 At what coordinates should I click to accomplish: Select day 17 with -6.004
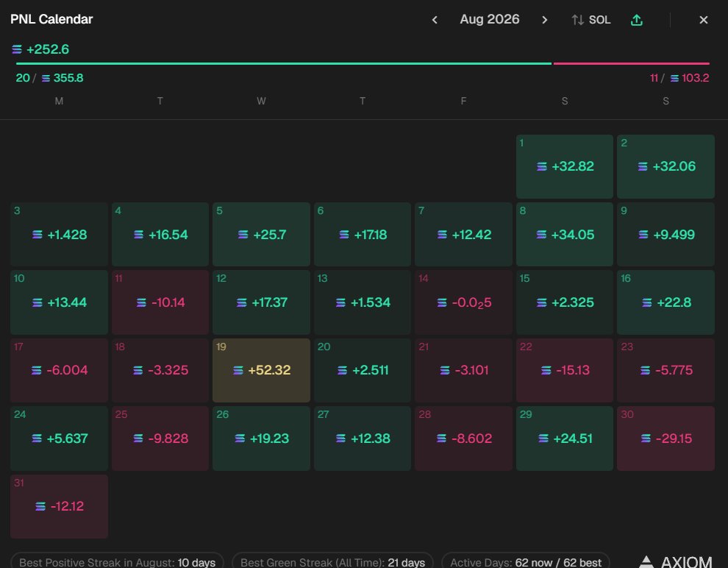pyautogui.click(x=59, y=370)
